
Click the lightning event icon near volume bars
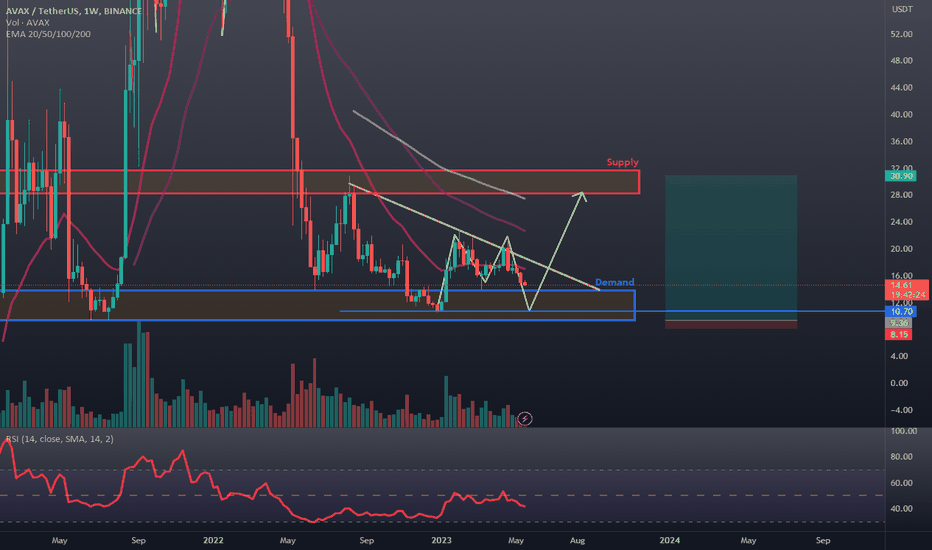(525, 419)
